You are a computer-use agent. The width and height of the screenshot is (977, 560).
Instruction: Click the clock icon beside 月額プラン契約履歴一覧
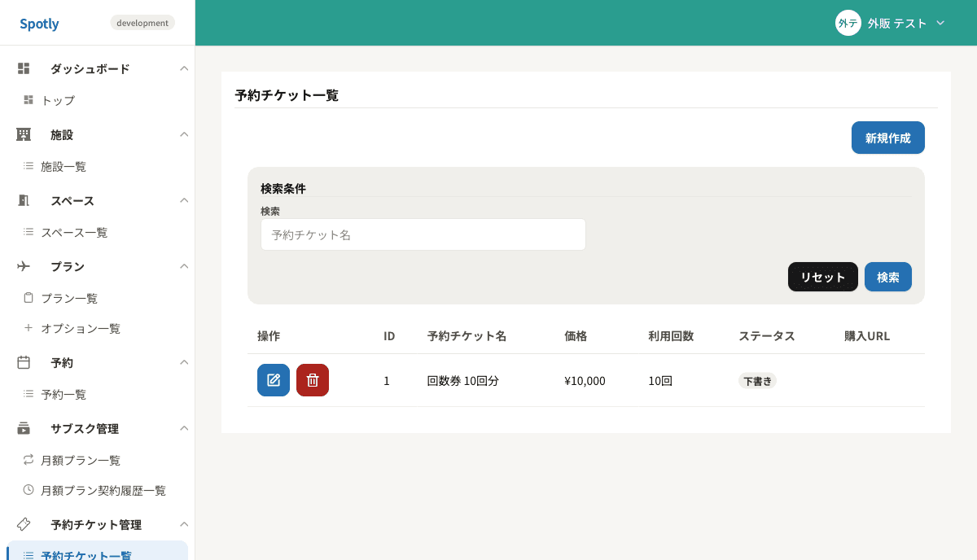[x=28, y=490]
